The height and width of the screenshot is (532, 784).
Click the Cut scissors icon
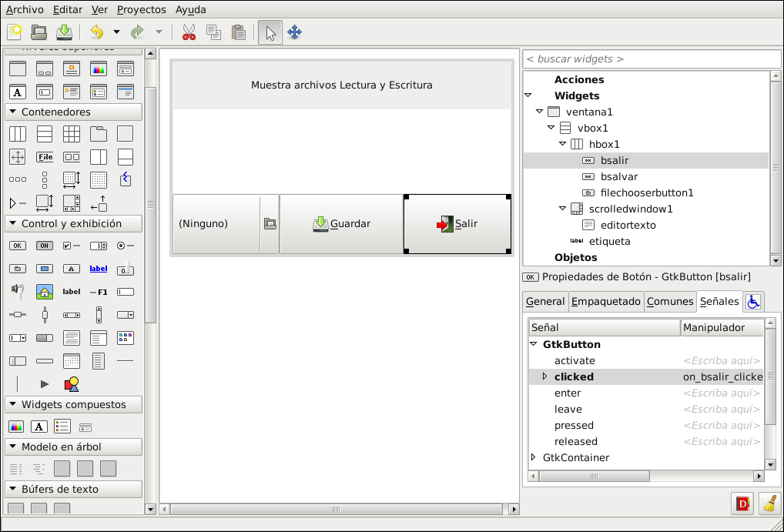point(189,32)
